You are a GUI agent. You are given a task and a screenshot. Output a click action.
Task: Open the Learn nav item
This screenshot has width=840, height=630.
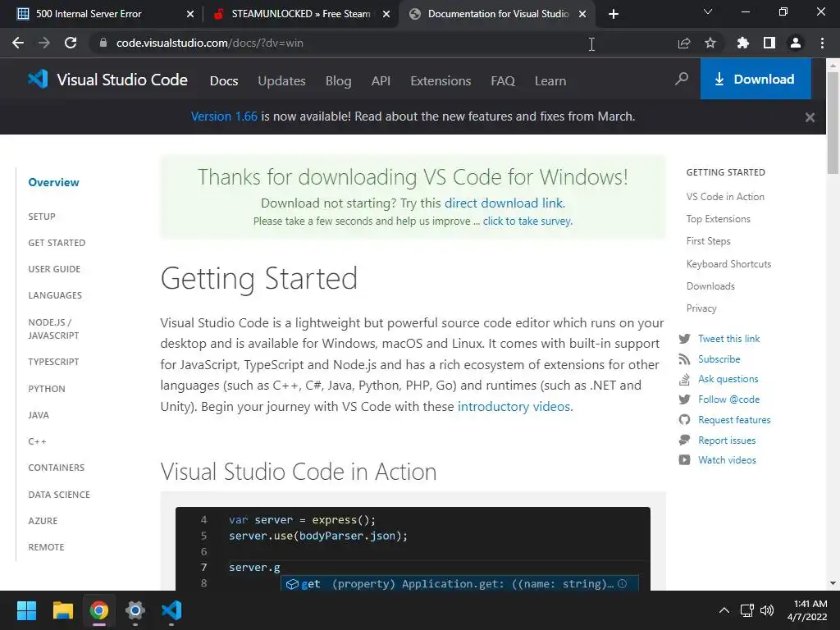click(x=550, y=81)
